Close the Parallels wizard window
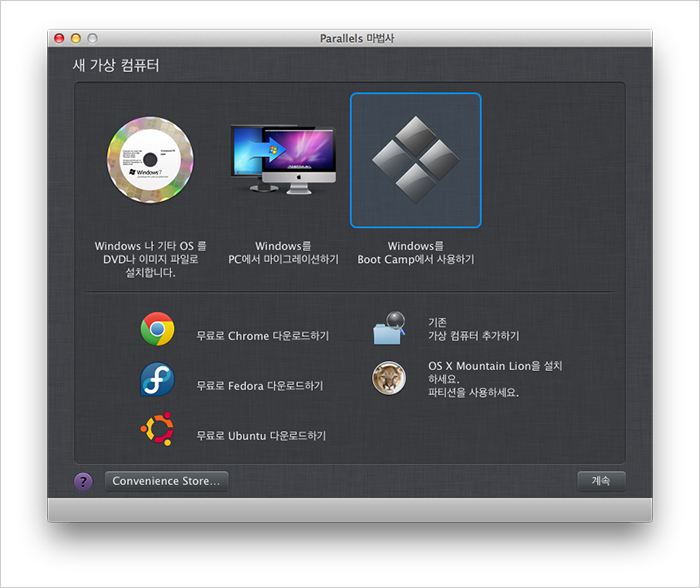This screenshot has height=588, width=700. click(59, 38)
